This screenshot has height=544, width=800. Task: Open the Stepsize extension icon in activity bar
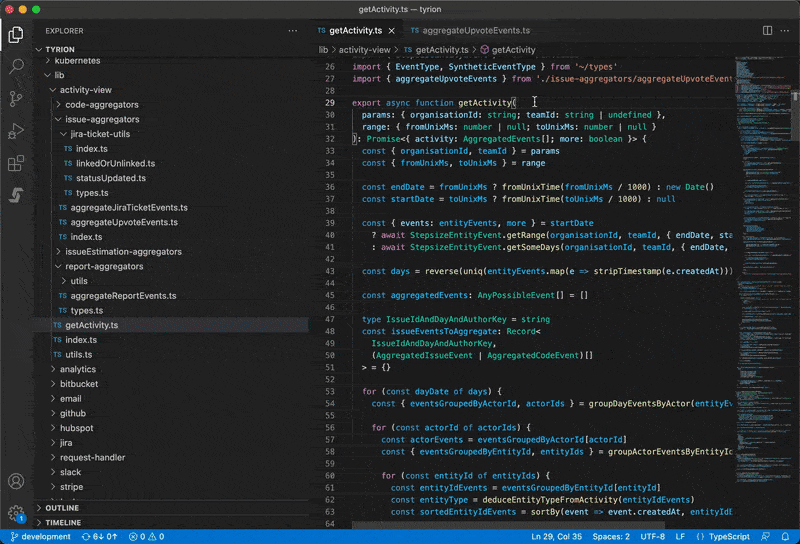(16, 195)
